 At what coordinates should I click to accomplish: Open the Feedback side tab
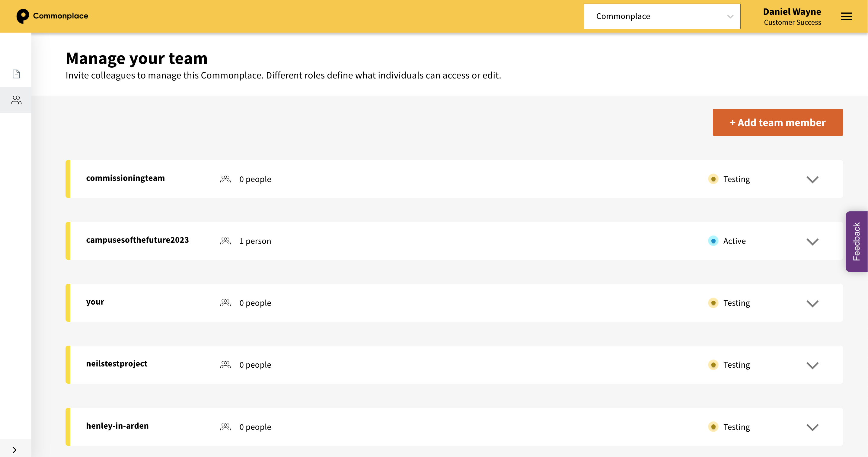click(x=856, y=241)
